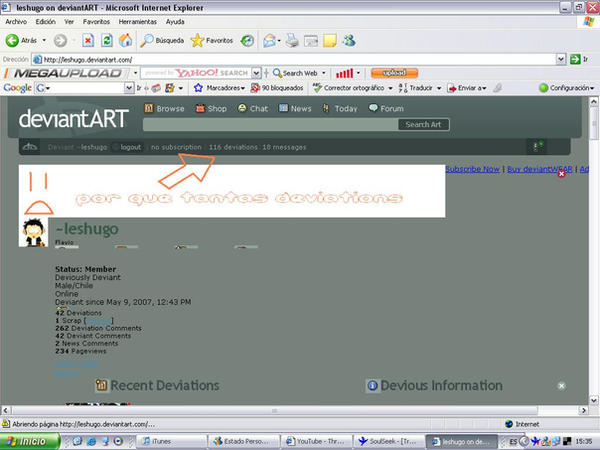
Task: Click the Search Art button
Action: click(424, 124)
